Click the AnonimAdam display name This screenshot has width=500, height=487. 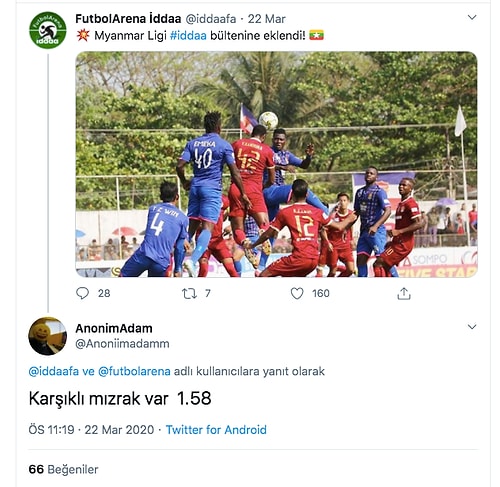(114, 328)
